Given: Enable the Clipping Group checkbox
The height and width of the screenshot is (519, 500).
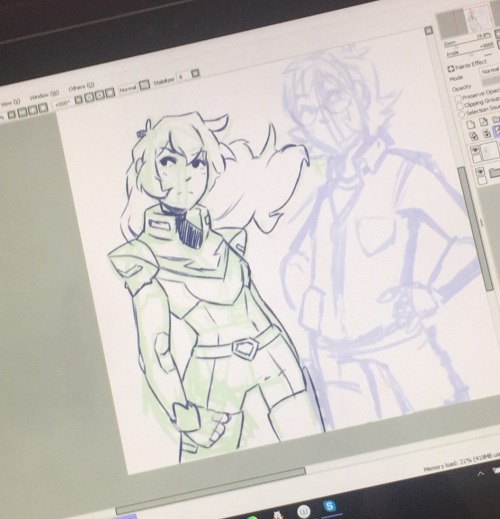Looking at the screenshot, I should (460, 106).
